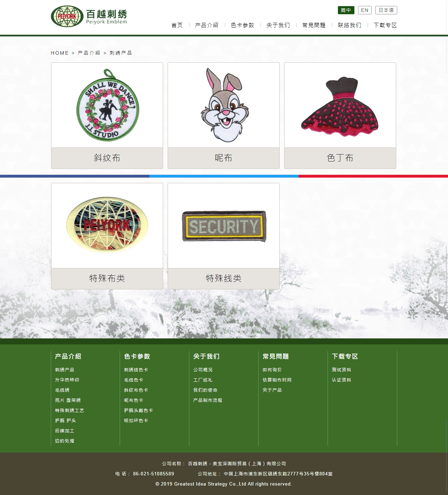Open footer link 护腕 护头
The width and height of the screenshot is (448, 495).
[x=65, y=420]
